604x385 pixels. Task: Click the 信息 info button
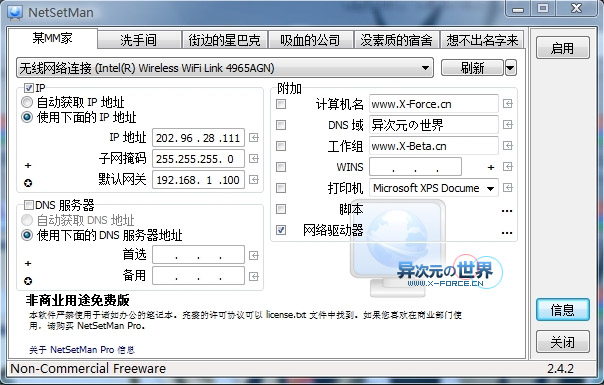(562, 309)
